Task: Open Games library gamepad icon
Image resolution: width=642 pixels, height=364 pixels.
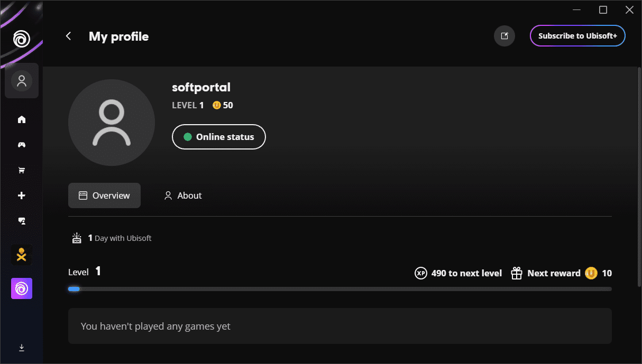Action: pos(22,145)
